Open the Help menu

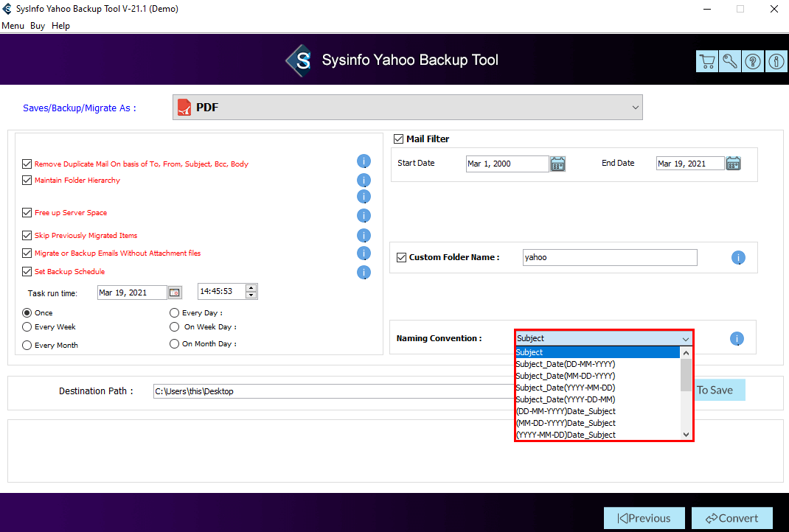[x=61, y=26]
